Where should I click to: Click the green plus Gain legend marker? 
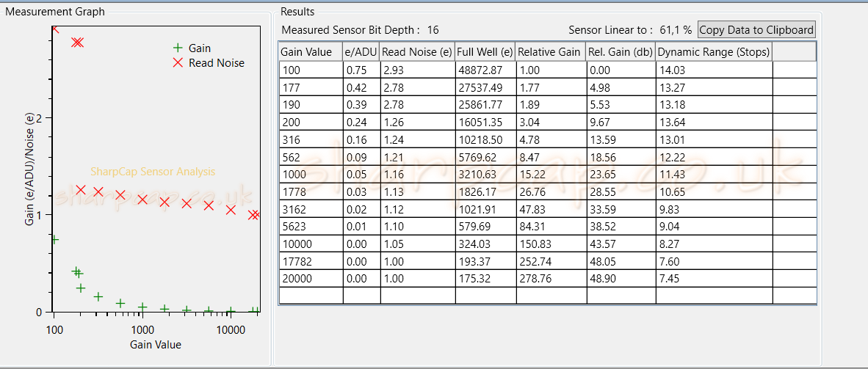177,48
